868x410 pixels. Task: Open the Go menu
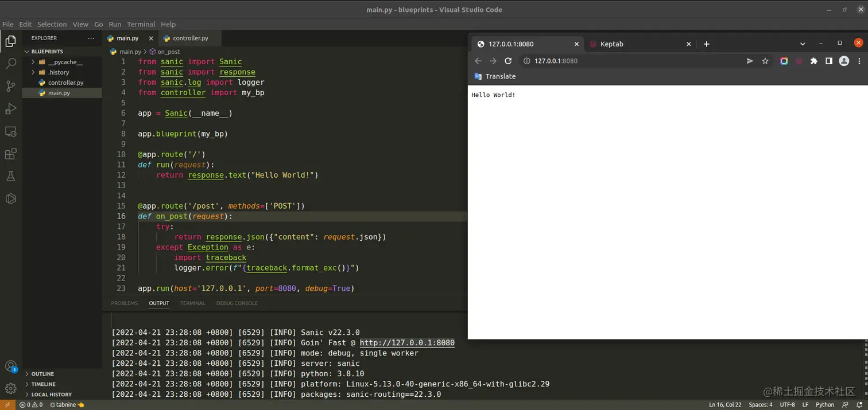pyautogui.click(x=99, y=24)
